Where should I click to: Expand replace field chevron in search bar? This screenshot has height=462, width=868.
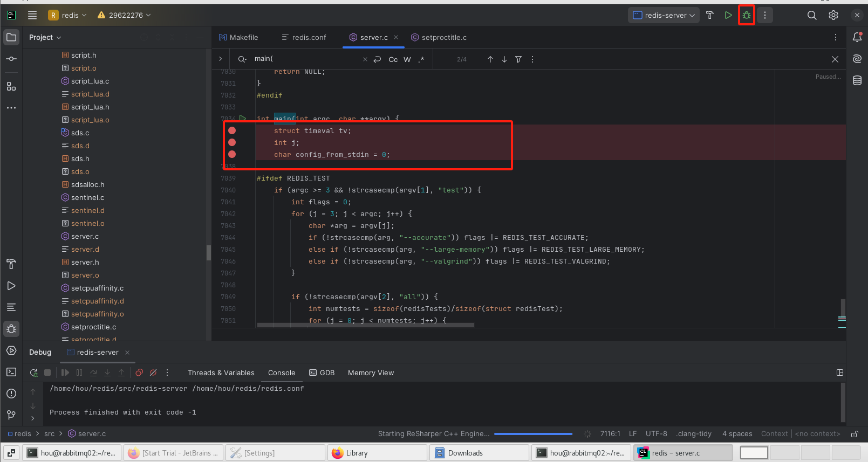(221, 59)
